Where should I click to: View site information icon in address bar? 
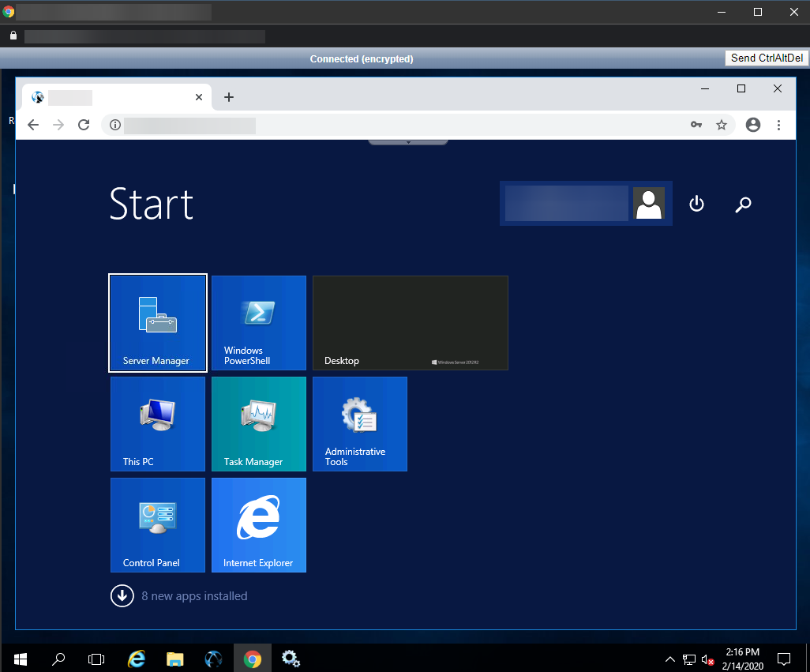(115, 125)
